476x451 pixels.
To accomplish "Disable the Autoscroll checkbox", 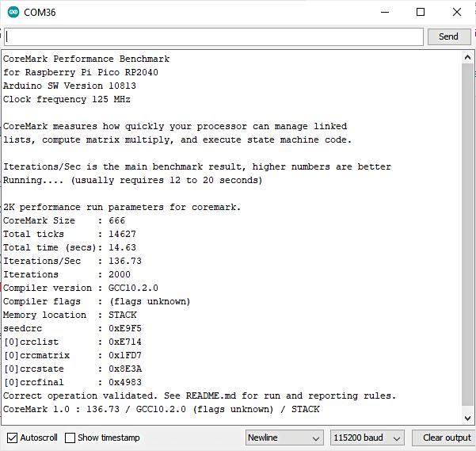I will [x=12, y=438].
